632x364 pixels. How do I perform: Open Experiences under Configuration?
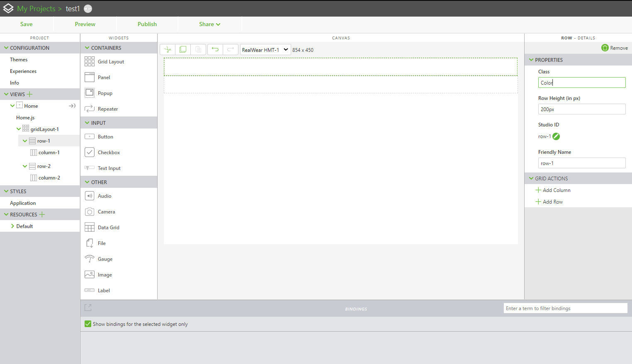23,71
